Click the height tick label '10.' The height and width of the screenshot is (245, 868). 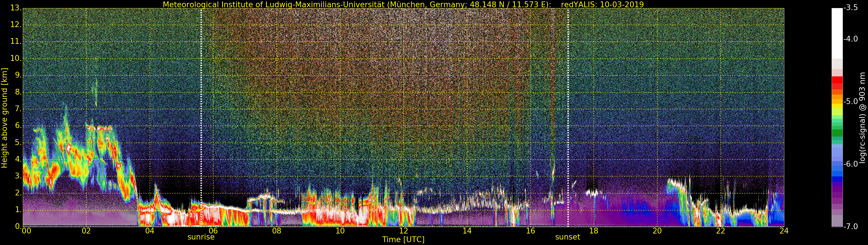[x=16, y=59]
